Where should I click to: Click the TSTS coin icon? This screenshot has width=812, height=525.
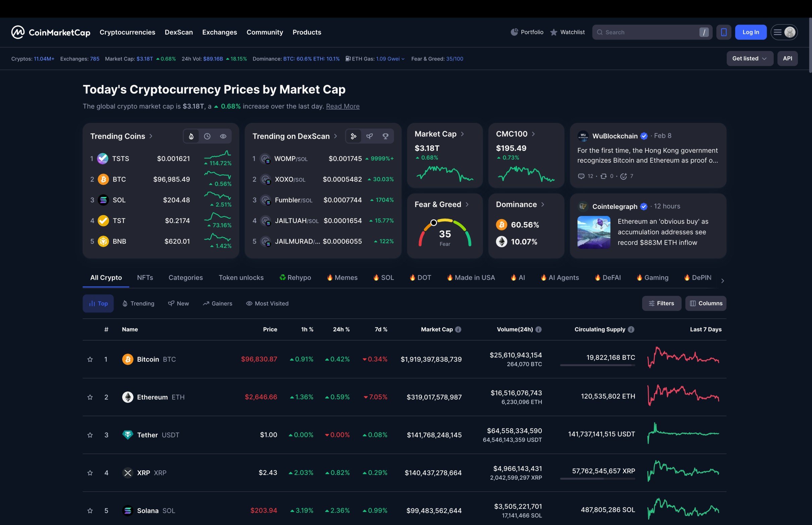[103, 159]
